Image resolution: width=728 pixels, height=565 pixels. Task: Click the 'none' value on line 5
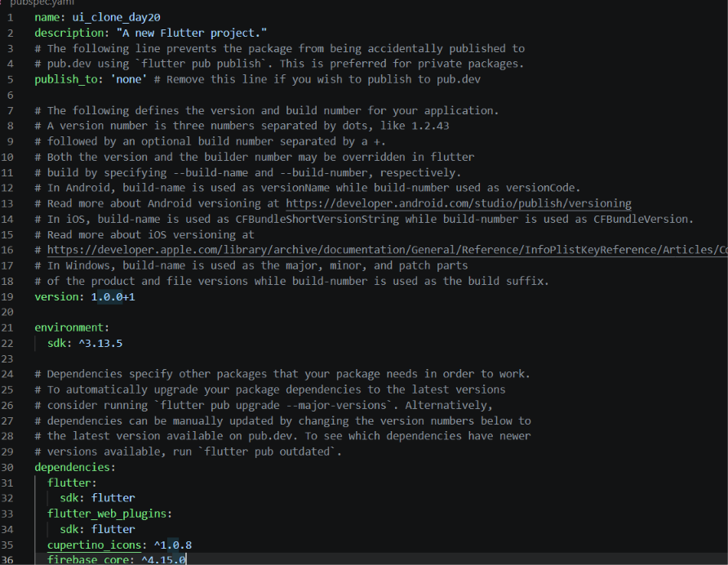[x=129, y=79]
